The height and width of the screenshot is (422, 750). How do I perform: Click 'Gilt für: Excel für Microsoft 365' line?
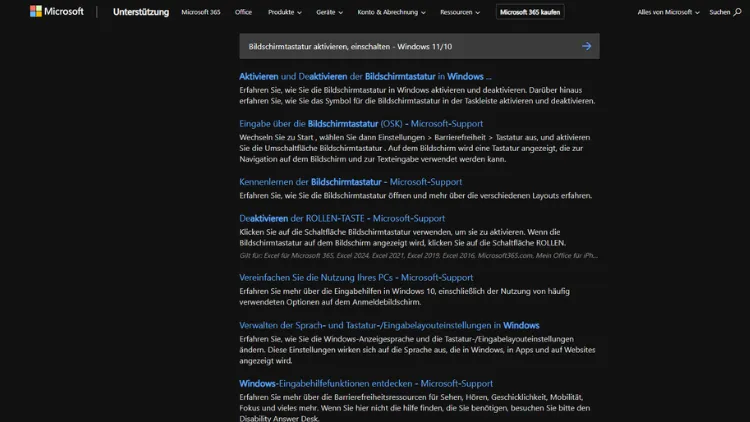pyautogui.click(x=419, y=255)
